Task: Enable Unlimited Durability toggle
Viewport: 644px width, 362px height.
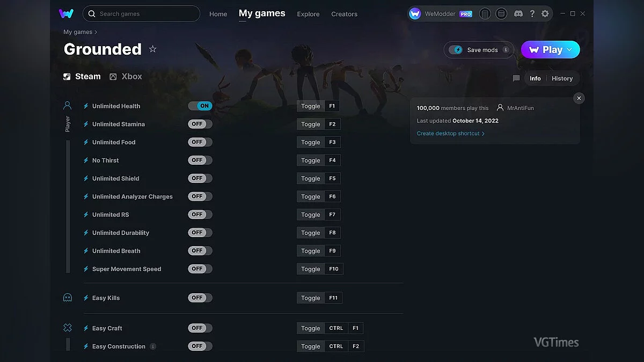Action: 200,233
